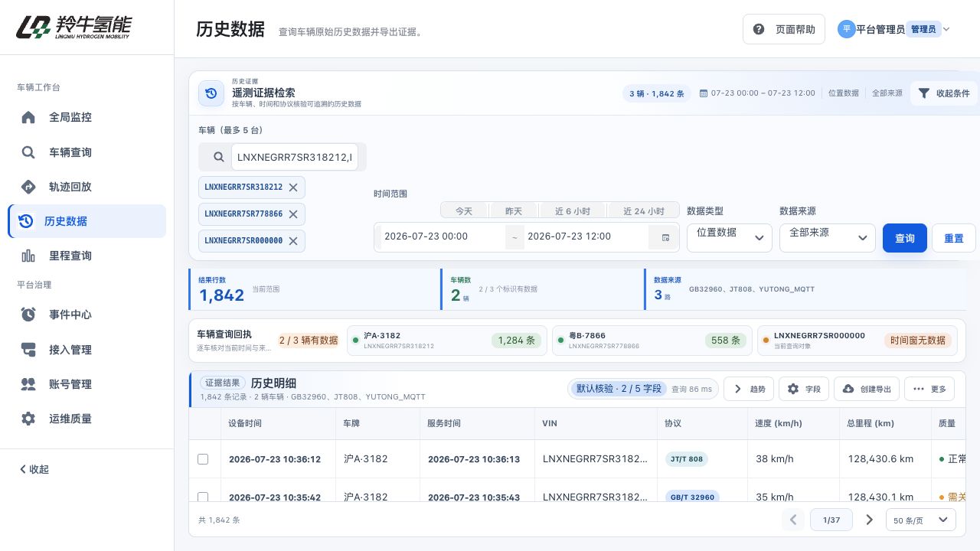Viewport: 980px width, 551px height.
Task: Select the 昨天 time preset
Action: (x=513, y=210)
